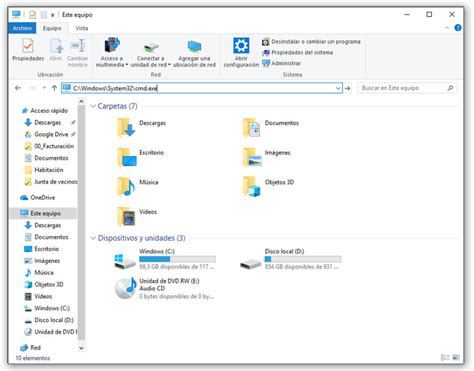Select the Escritorio folder in Carpetas
The height and width of the screenshot is (371, 474).
[x=140, y=157]
